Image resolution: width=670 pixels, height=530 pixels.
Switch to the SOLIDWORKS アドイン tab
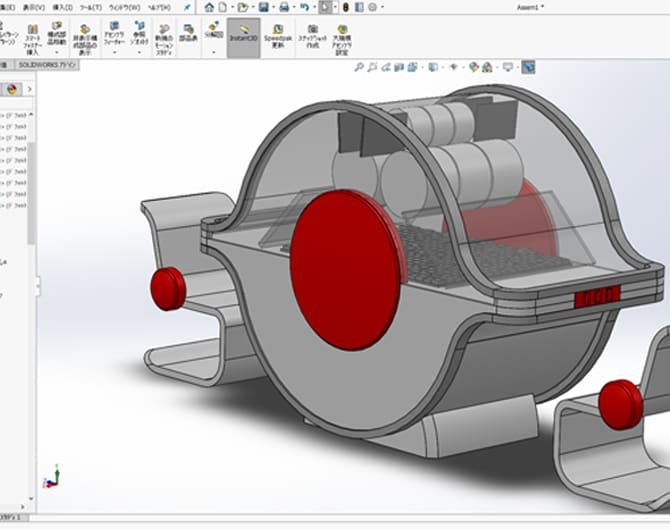pyautogui.click(x=47, y=65)
